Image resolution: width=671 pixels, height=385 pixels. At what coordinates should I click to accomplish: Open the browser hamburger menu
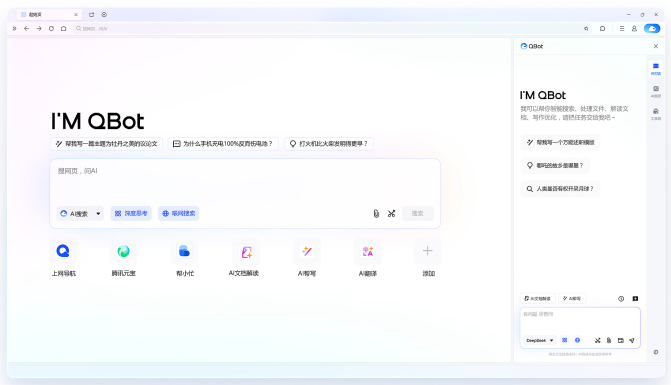tap(622, 29)
